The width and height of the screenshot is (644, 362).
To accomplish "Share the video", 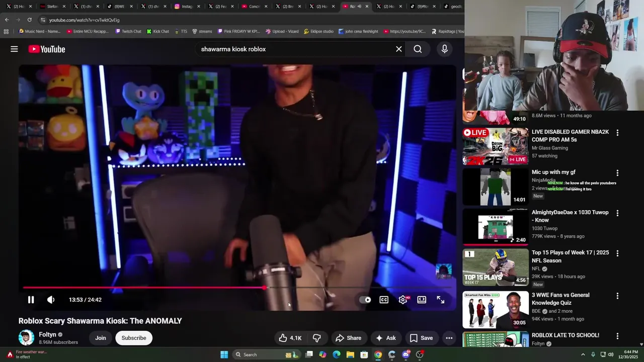I will 348,338.
